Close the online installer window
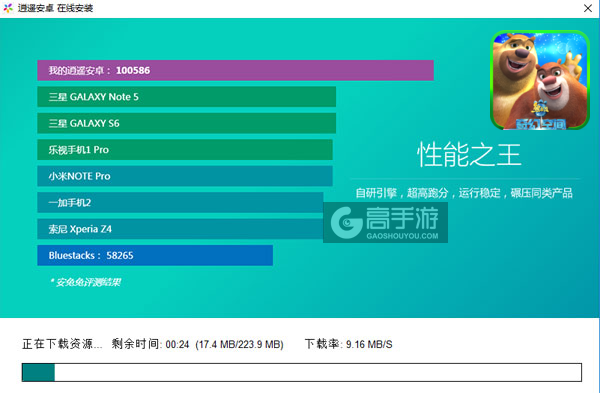Viewport: 600px width, 393px height. coord(588,8)
